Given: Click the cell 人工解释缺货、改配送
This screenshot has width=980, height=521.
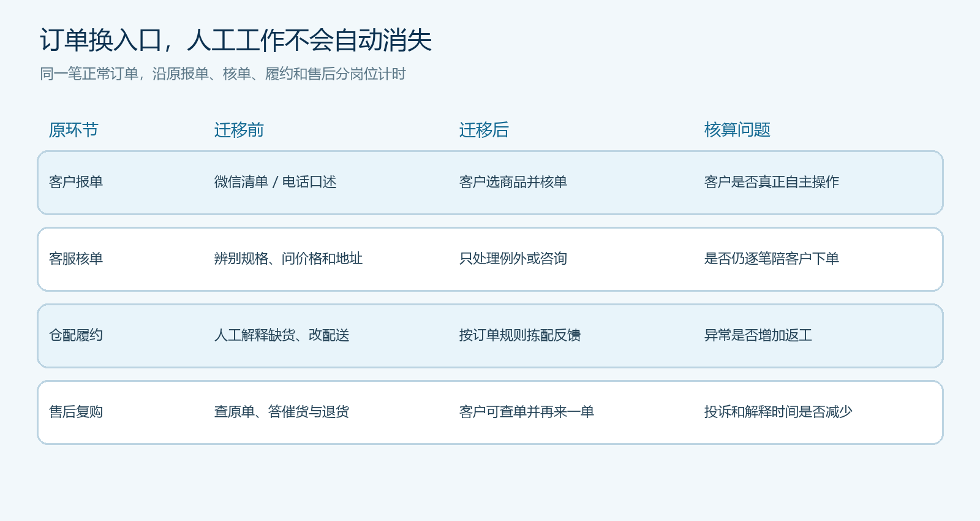Looking at the screenshot, I should [282, 335].
